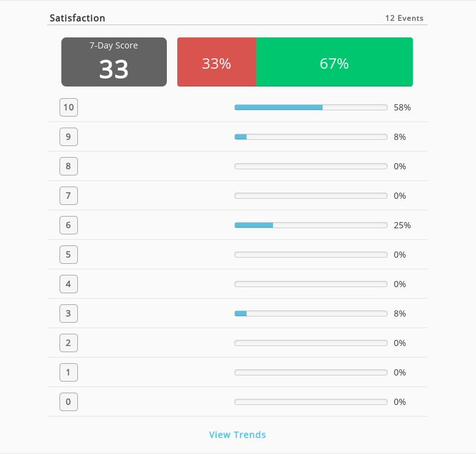Viewport: 476px width, 454px height.
Task: Click the 58% progress bar for score 10
Action: 311,107
